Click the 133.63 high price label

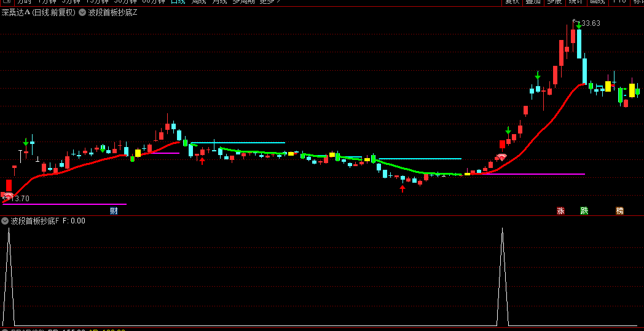click(591, 23)
